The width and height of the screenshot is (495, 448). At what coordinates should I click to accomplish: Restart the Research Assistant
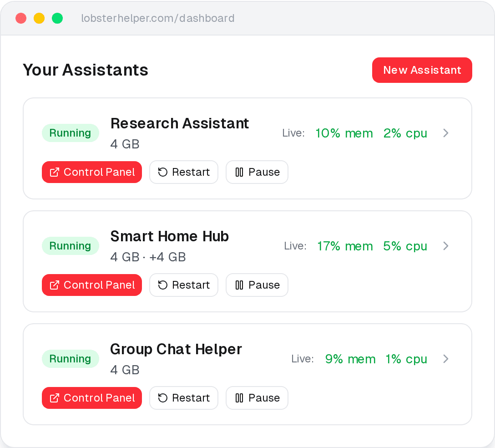click(x=184, y=172)
